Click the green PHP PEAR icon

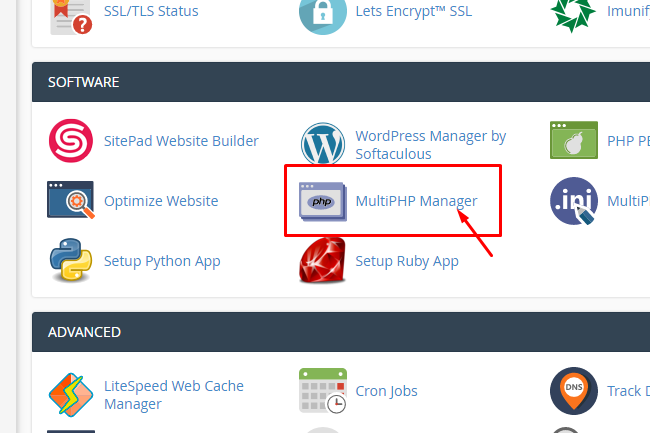pos(574,140)
